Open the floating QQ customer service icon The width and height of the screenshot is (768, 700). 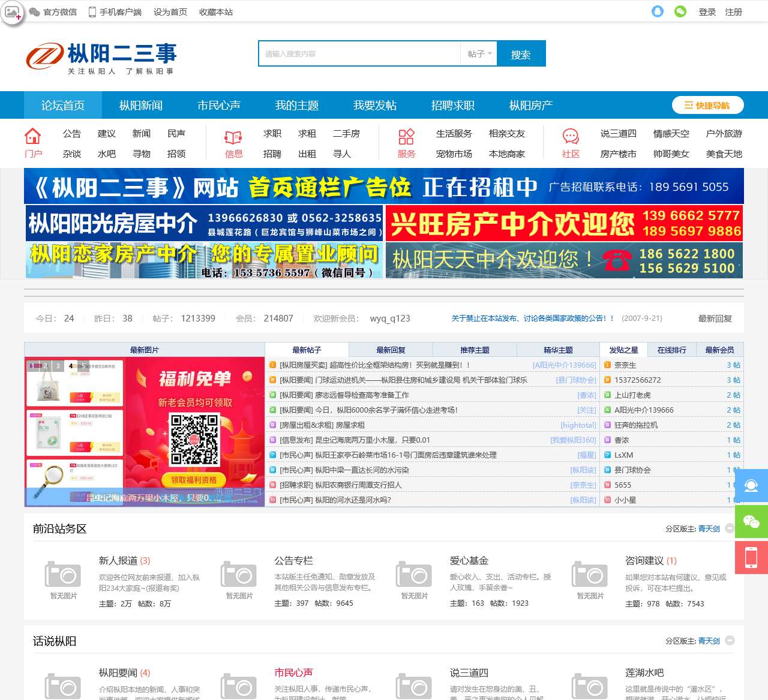pos(751,485)
